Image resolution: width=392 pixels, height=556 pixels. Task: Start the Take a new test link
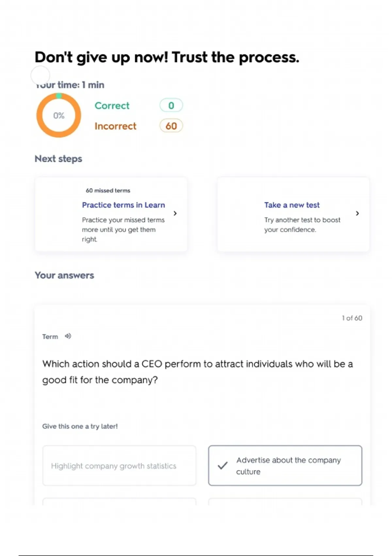[292, 205]
